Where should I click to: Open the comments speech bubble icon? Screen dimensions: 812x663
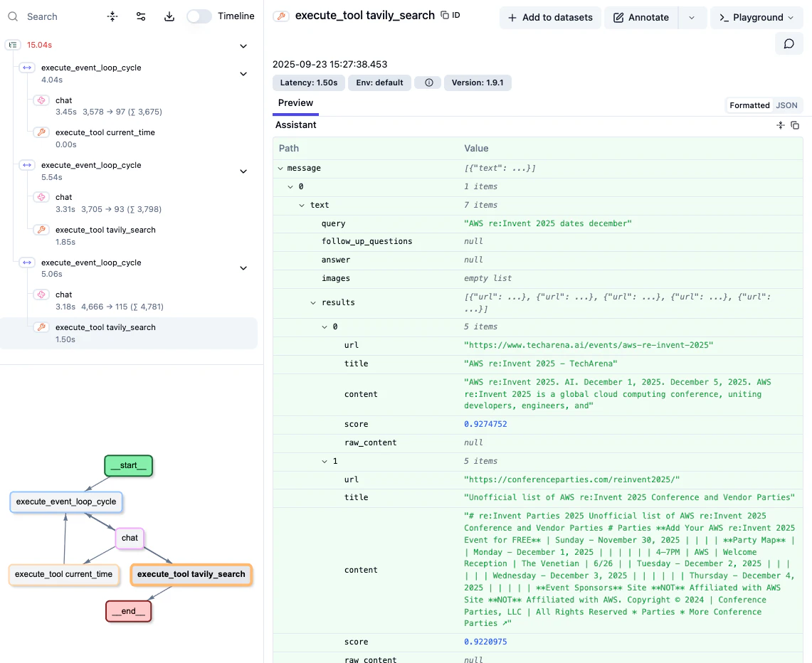789,43
